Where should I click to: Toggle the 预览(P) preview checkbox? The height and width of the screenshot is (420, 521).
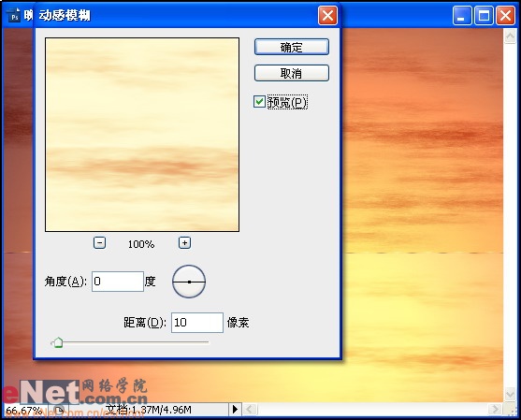point(259,102)
